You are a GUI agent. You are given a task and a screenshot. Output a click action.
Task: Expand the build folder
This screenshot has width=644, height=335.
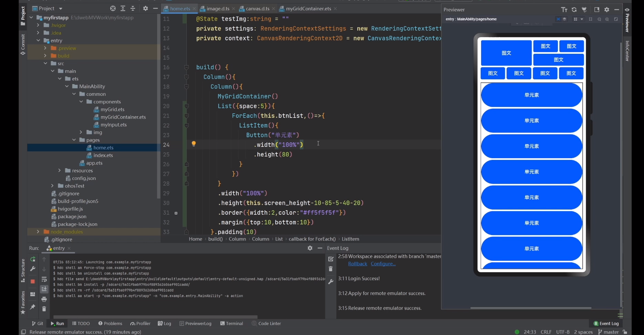45,56
